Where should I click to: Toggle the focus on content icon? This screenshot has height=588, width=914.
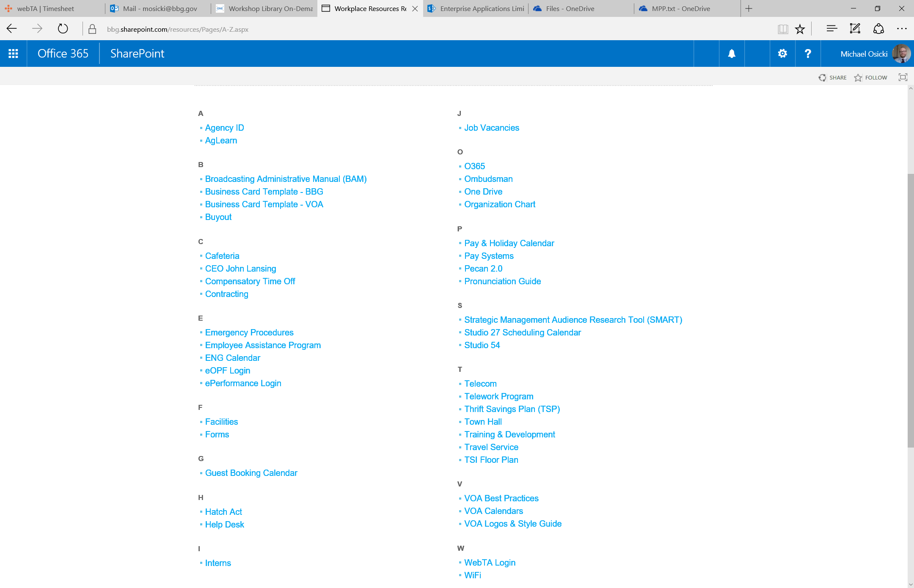coord(903,77)
